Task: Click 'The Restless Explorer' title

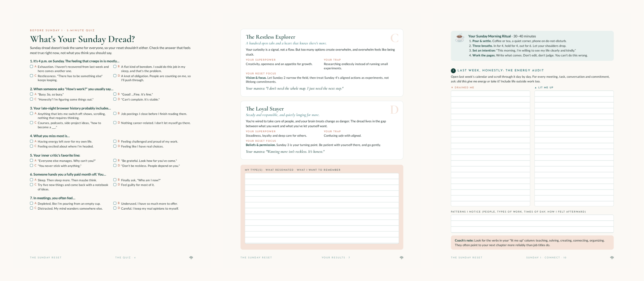Action: [x=270, y=37]
